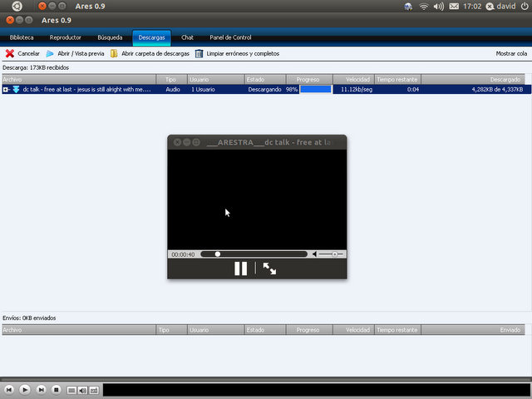
Task: Sort downloads by Estado column
Action: click(265, 80)
